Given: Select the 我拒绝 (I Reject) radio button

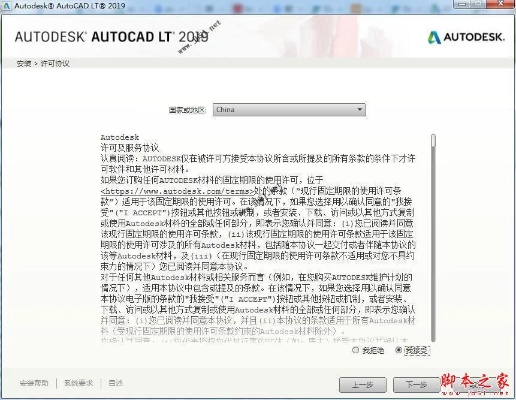Looking at the screenshot, I should coord(355,350).
